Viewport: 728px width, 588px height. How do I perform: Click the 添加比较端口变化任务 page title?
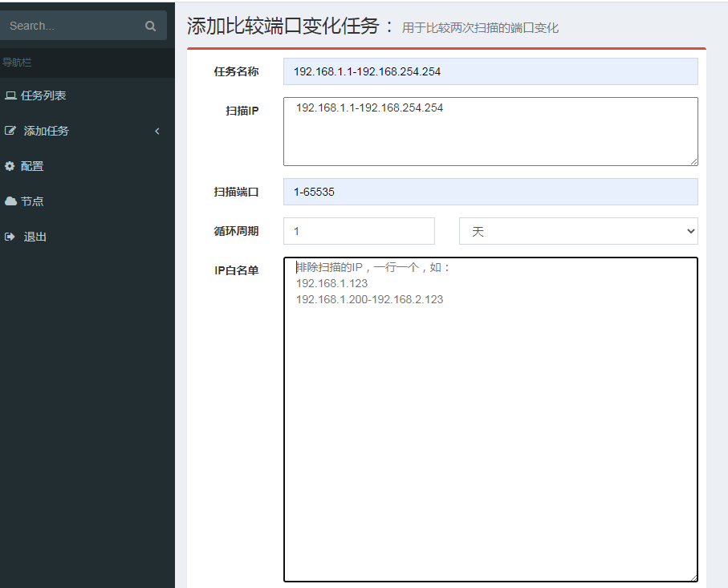[x=283, y=26]
